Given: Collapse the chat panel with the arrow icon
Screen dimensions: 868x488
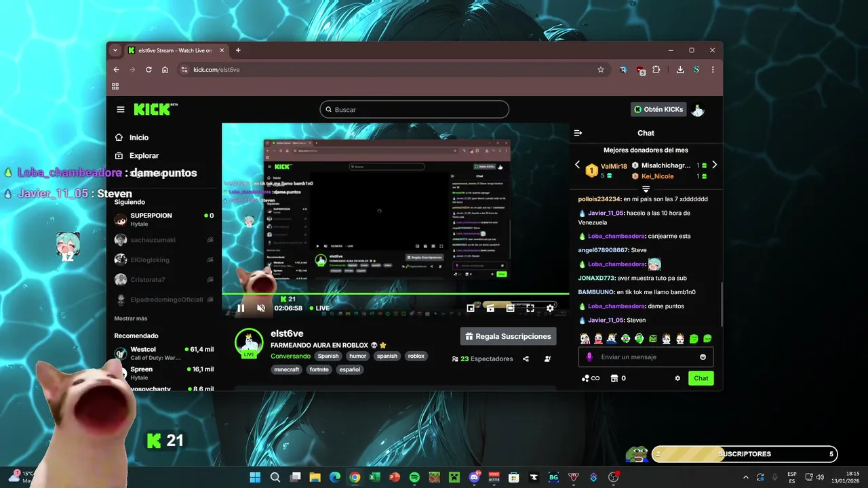Looking at the screenshot, I should click(x=578, y=133).
